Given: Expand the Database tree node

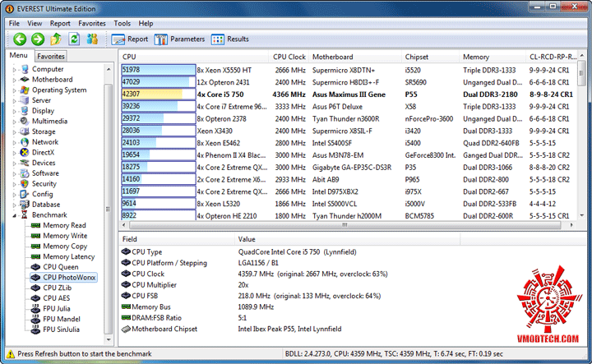Looking at the screenshot, I should 15,205.
